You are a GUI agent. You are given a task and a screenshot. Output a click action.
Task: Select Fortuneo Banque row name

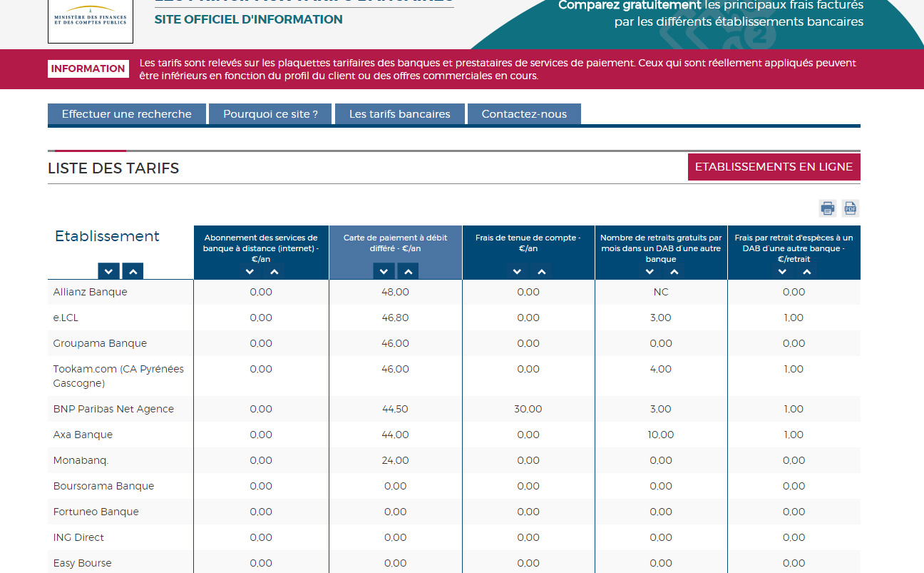pyautogui.click(x=96, y=512)
